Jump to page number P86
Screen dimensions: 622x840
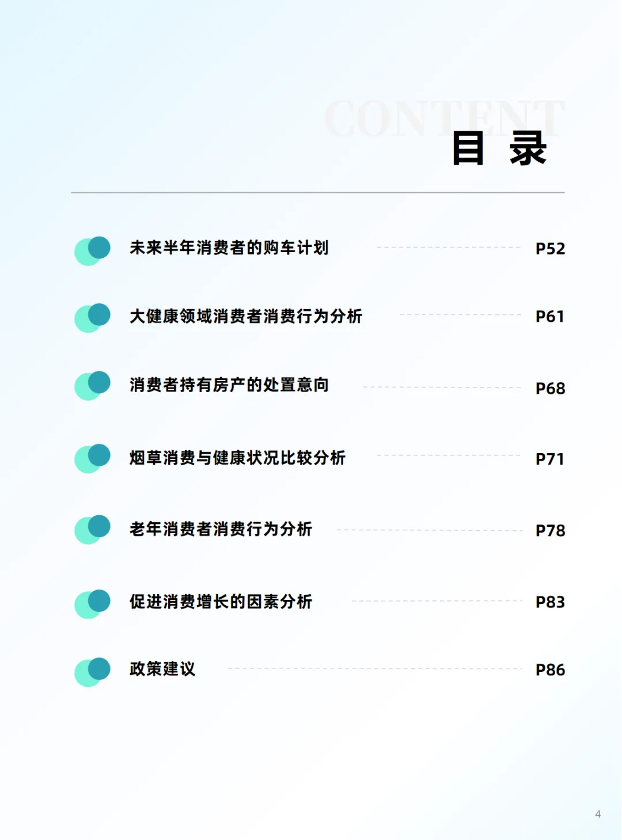550,670
